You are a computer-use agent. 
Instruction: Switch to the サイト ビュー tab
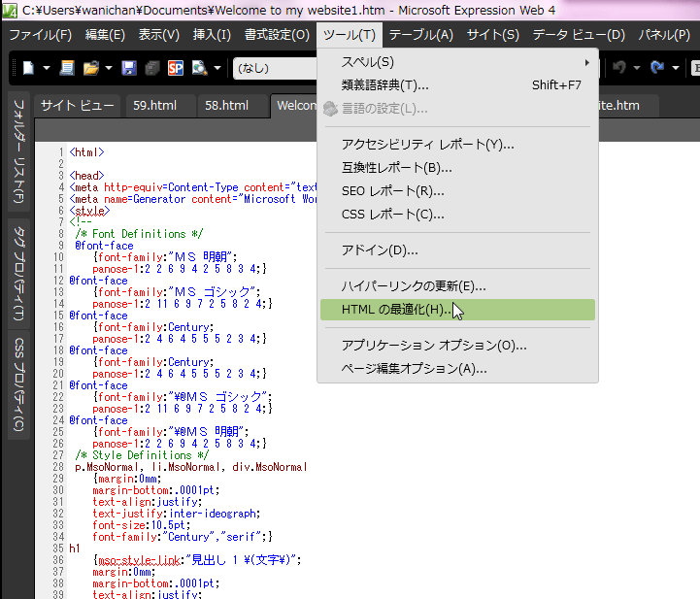pyautogui.click(x=77, y=105)
